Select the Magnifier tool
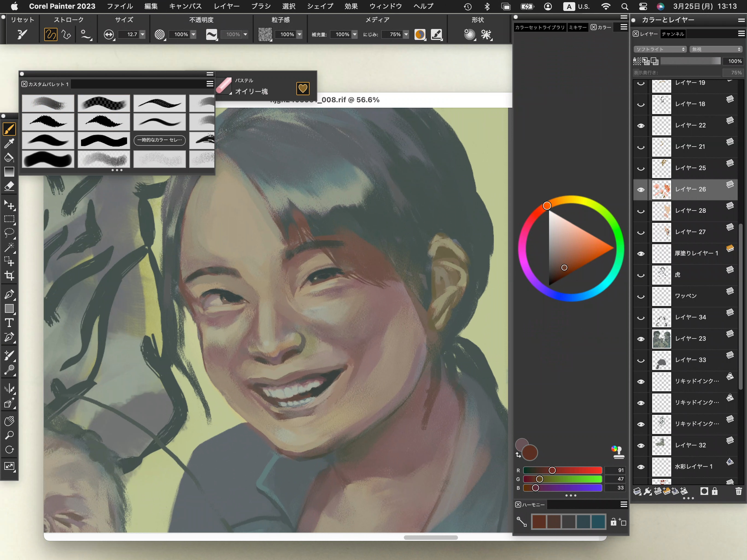This screenshot has width=747, height=560. coord(9,435)
